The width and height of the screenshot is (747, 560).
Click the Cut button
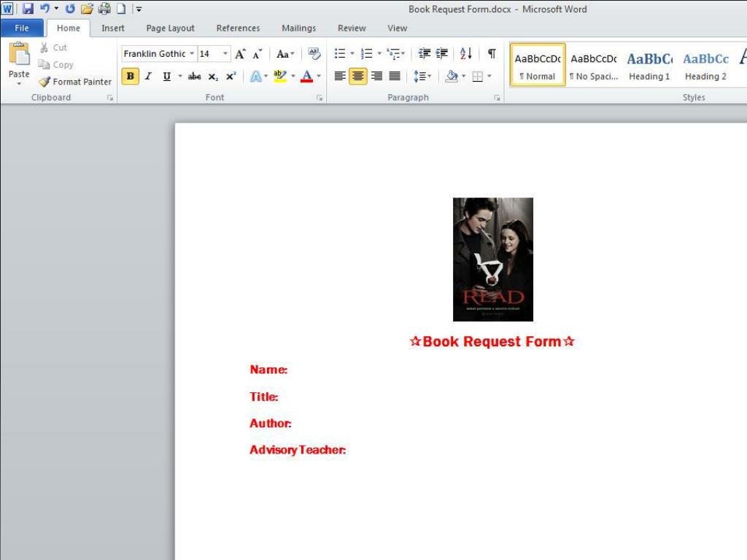point(53,47)
